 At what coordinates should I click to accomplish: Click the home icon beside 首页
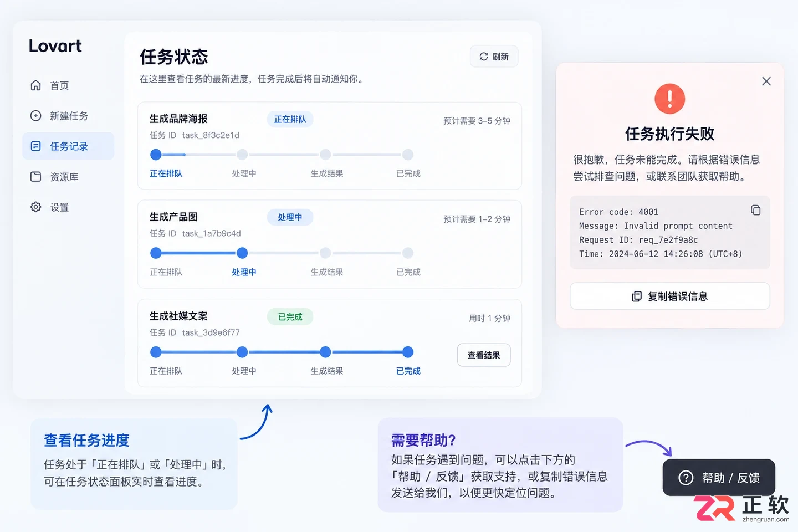[x=35, y=85]
